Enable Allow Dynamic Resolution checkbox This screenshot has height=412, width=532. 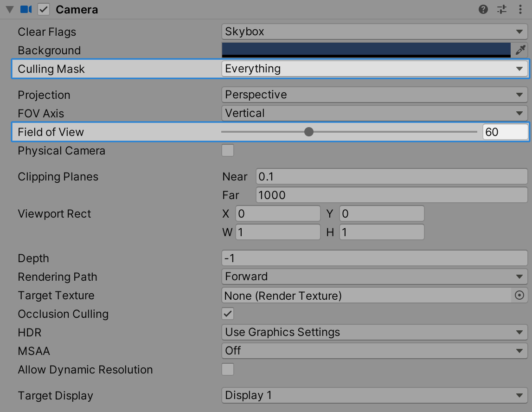[228, 369]
